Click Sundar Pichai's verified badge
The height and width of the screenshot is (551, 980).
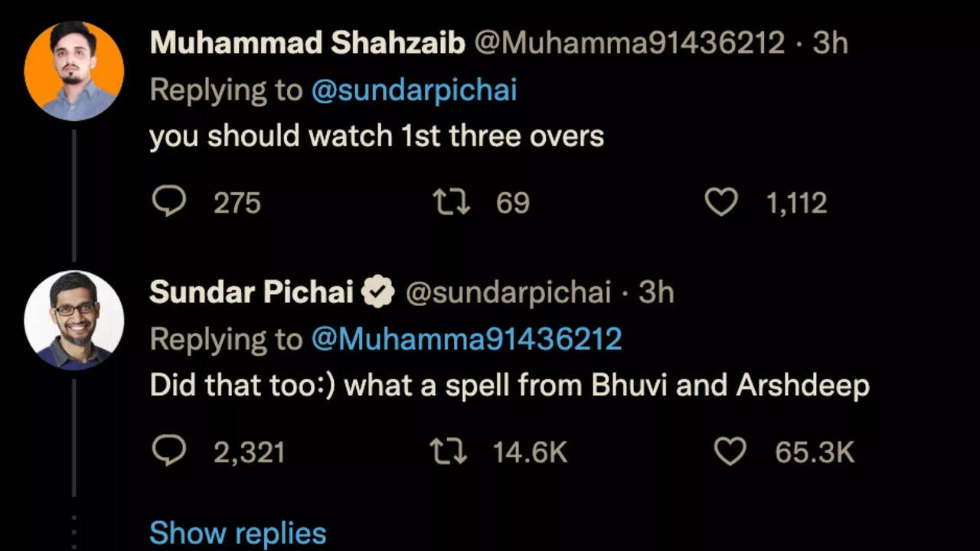coord(378,292)
